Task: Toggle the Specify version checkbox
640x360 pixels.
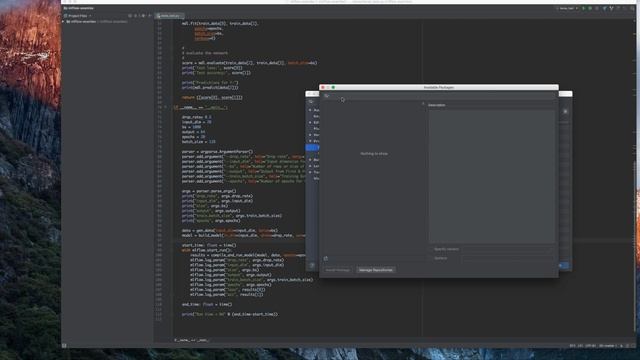Action: (431, 249)
